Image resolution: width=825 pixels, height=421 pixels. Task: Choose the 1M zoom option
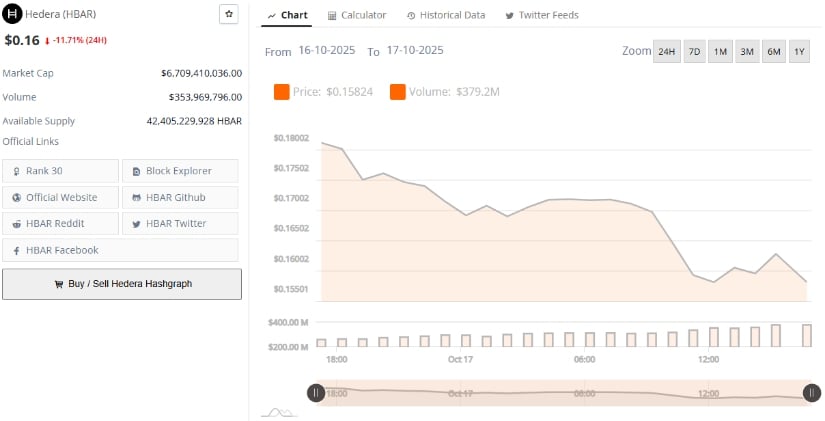[720, 52]
